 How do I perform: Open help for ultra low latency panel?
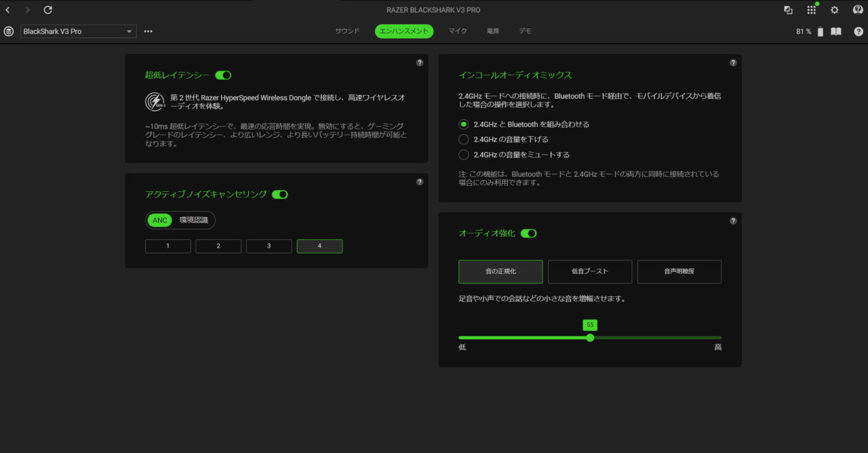click(x=420, y=62)
